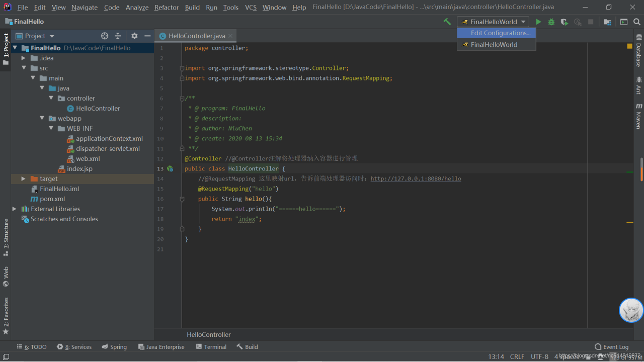Open the TODO tool window
Image resolution: width=644 pixels, height=362 pixels.
tap(32, 347)
